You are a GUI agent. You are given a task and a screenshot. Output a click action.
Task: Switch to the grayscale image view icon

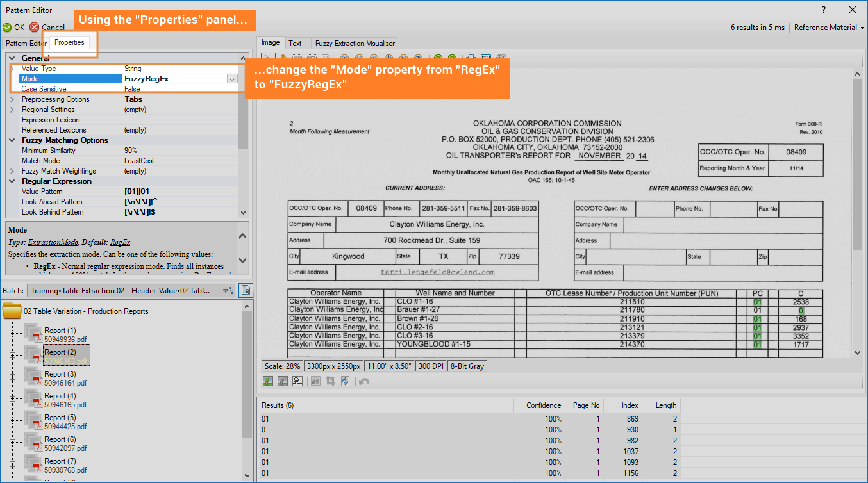point(283,381)
